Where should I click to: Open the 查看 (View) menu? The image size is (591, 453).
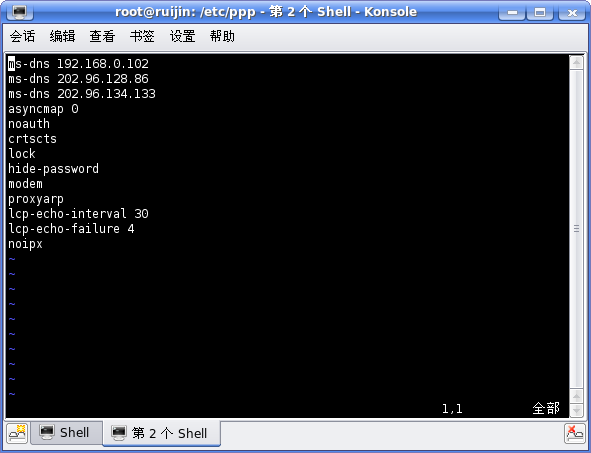[x=102, y=36]
